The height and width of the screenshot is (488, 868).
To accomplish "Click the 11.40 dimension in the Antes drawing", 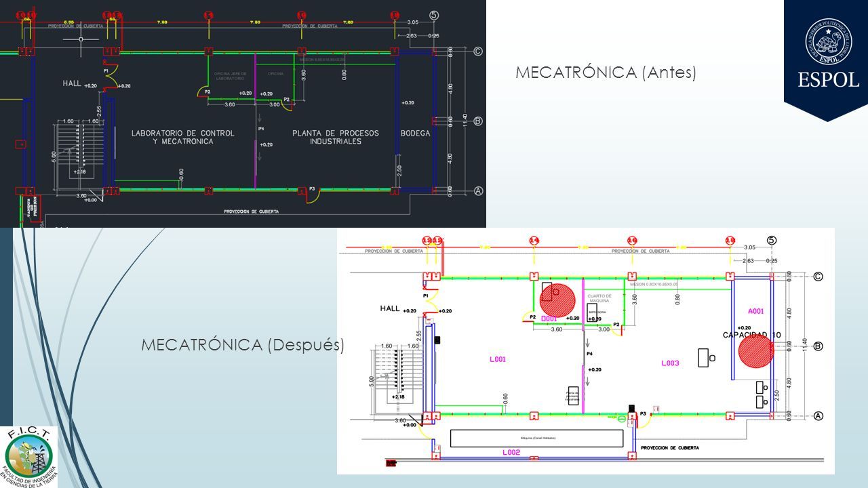I will pyautogui.click(x=465, y=121).
